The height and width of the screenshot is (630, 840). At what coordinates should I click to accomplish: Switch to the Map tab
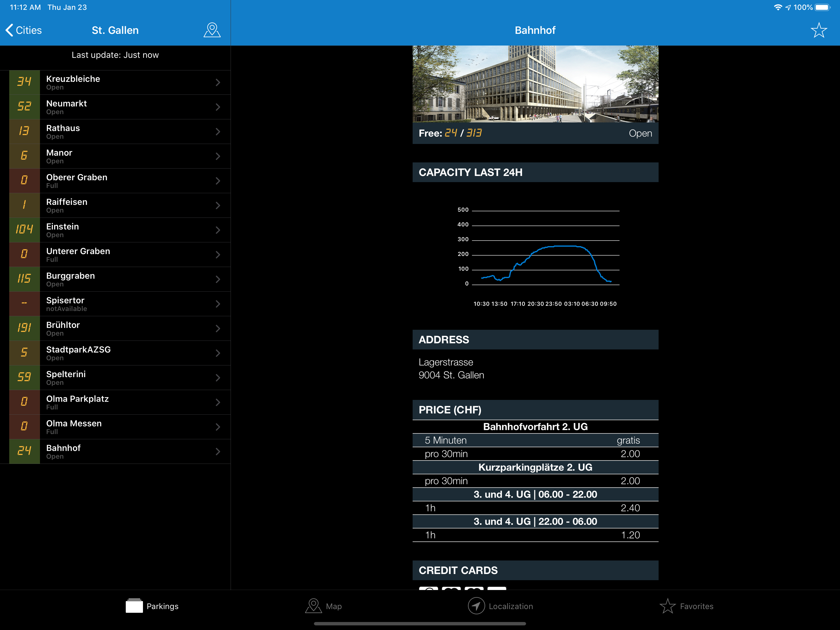[x=323, y=606]
